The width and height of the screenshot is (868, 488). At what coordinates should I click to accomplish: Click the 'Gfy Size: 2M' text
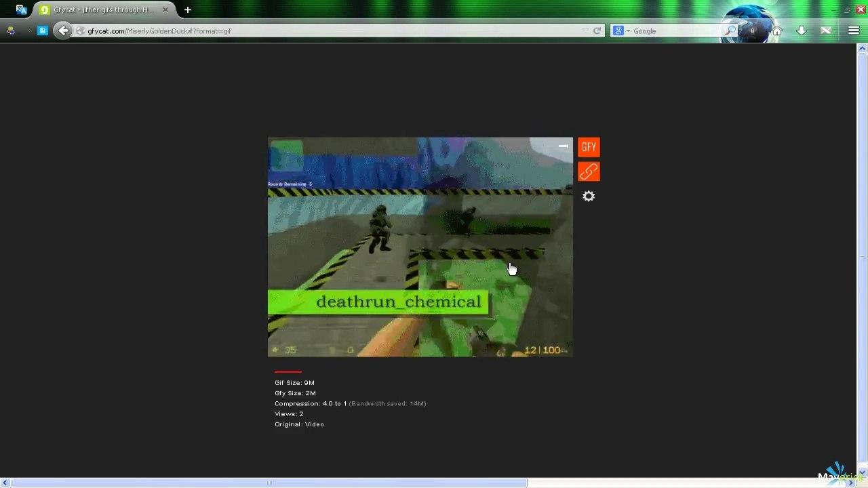295,393
